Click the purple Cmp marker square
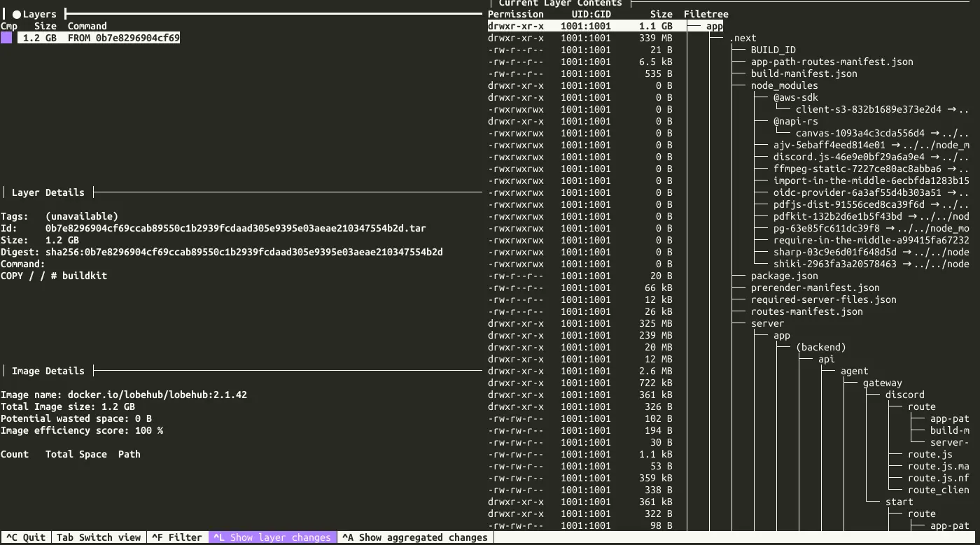 [6, 38]
